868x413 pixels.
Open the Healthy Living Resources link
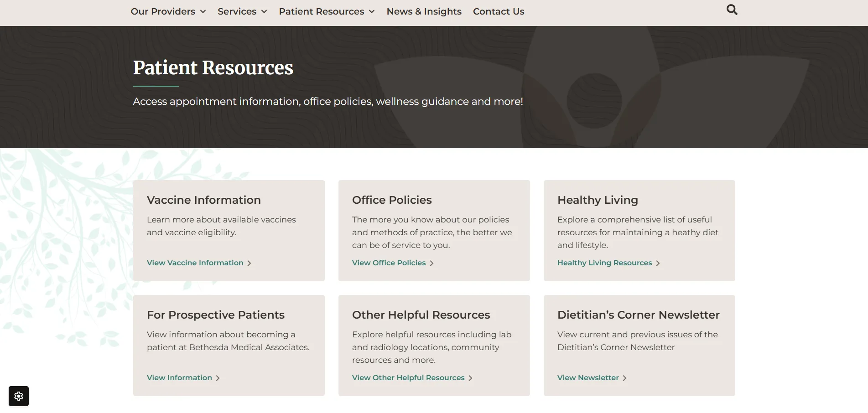click(x=604, y=263)
